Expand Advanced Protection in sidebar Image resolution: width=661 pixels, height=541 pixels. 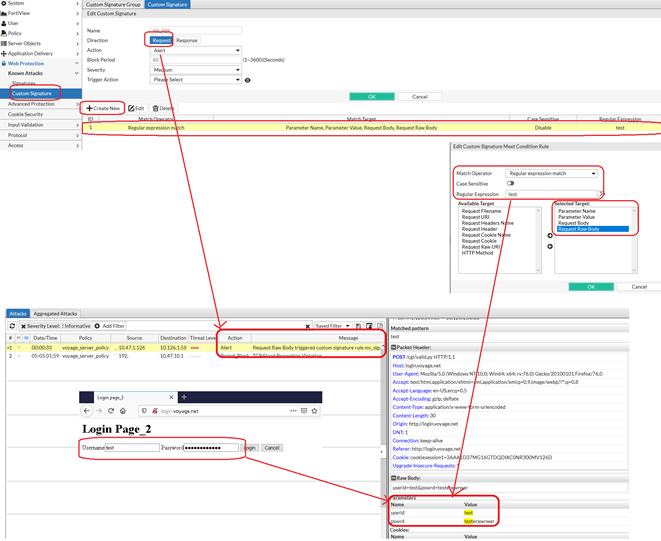click(x=40, y=104)
